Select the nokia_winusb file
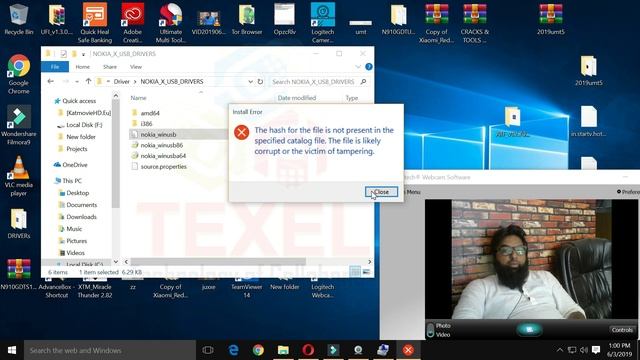Image resolution: width=640 pixels, height=360 pixels. 154,134
